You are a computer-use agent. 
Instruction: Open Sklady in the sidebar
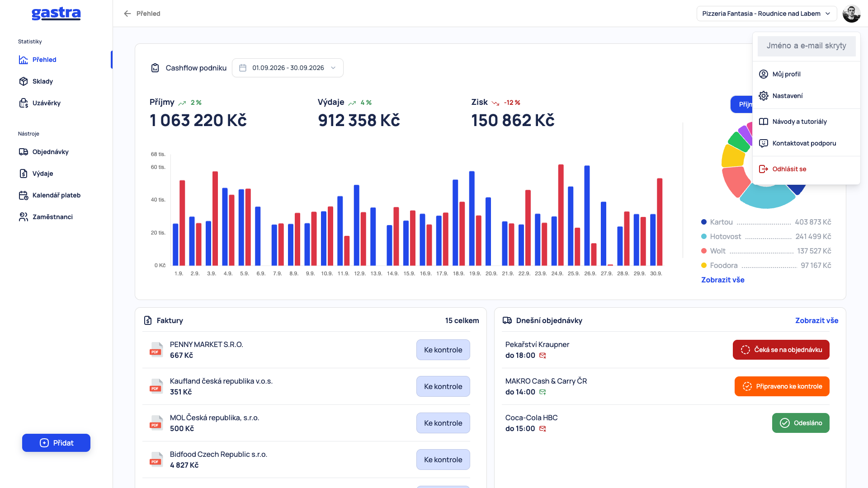tap(42, 81)
